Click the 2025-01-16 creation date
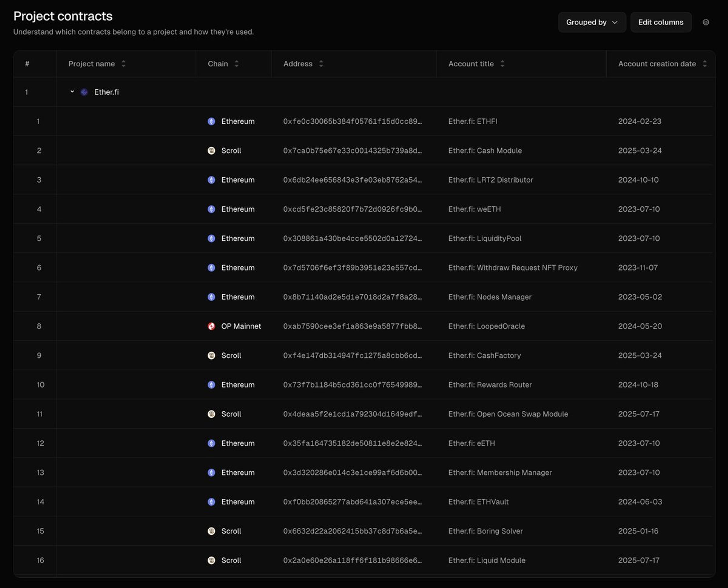Image resolution: width=728 pixels, height=588 pixels. pyautogui.click(x=638, y=531)
